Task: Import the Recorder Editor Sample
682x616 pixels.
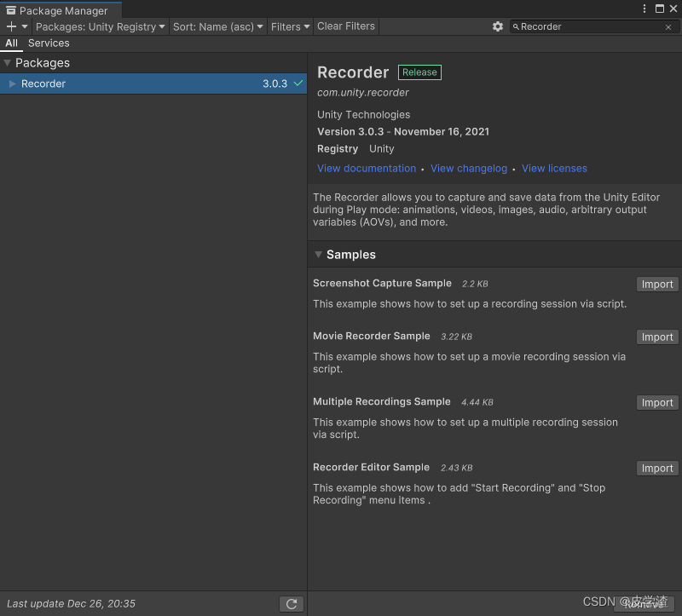Action: tap(656, 469)
